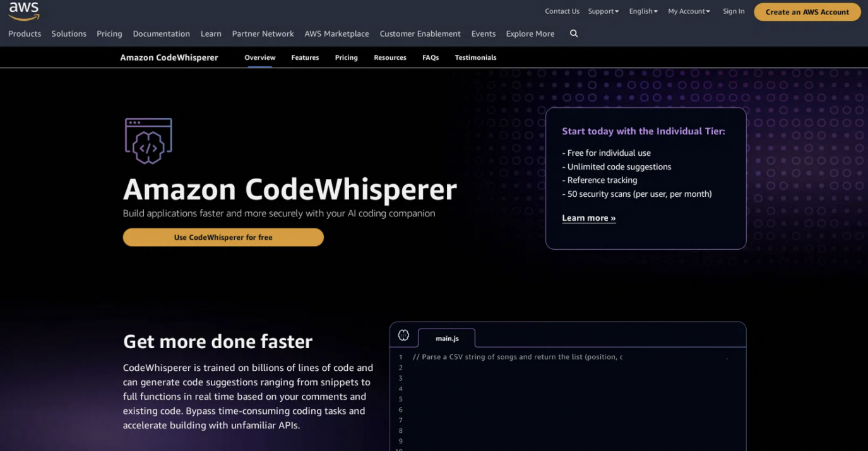This screenshot has width=868, height=451.
Task: Click the search magnifier icon
Action: pos(573,33)
